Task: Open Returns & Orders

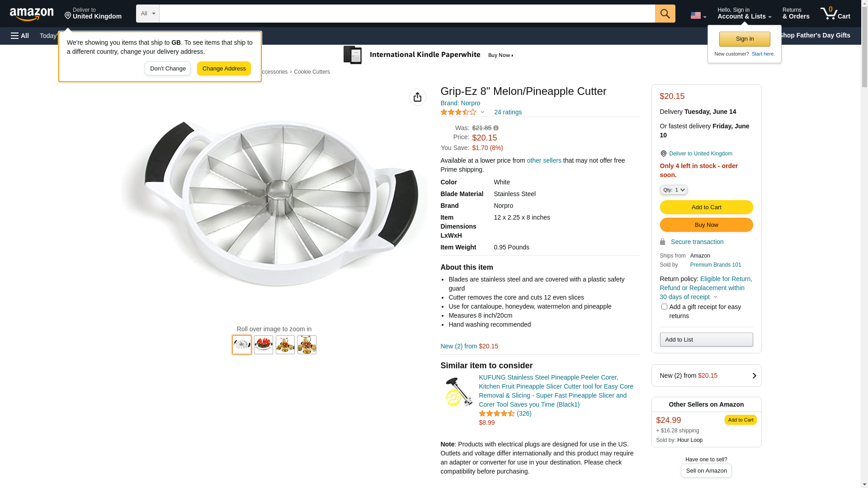Action: click(x=796, y=14)
